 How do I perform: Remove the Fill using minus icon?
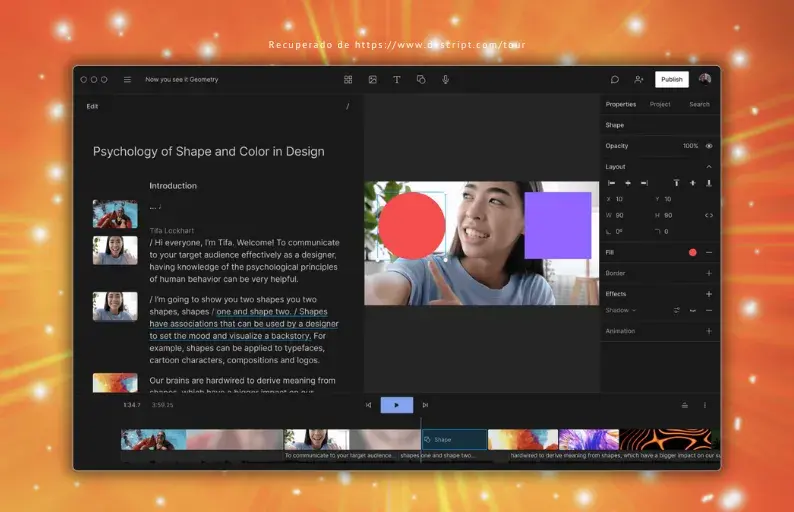pyautogui.click(x=709, y=252)
